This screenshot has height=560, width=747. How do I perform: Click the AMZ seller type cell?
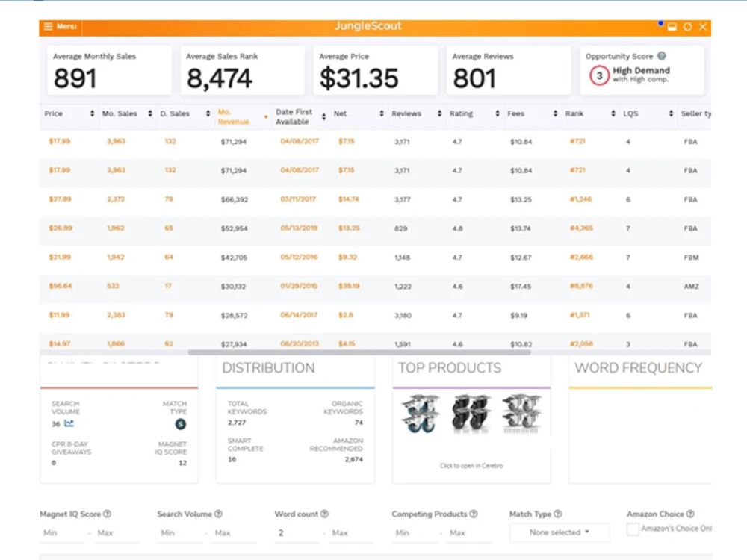pyautogui.click(x=691, y=287)
